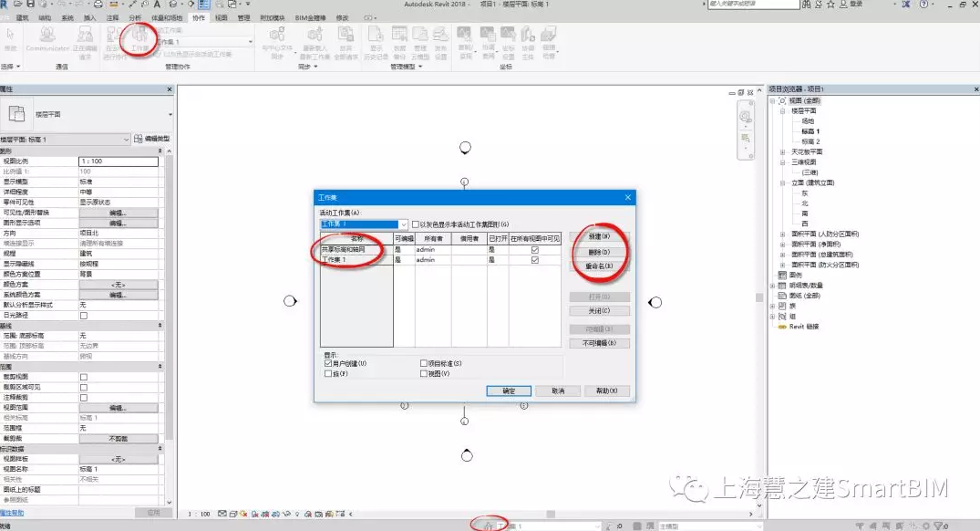Open the Insert (插入) ribbon tab

[90, 18]
